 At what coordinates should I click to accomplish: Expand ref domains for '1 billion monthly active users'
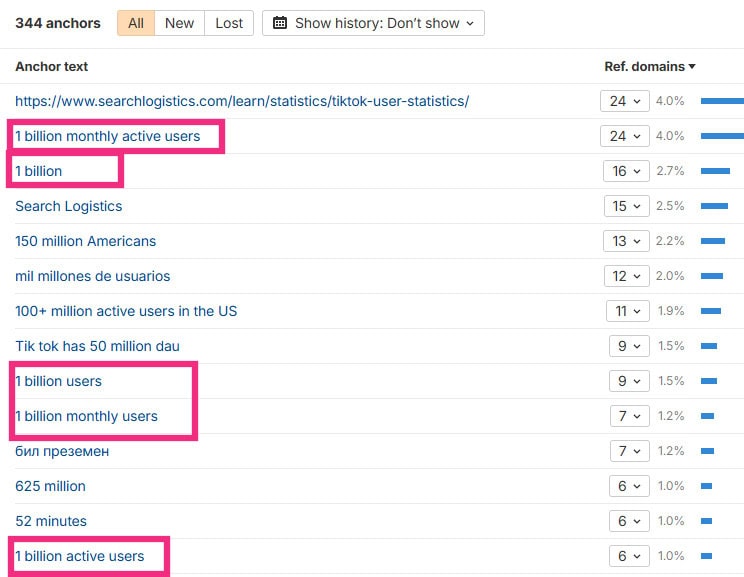[624, 136]
